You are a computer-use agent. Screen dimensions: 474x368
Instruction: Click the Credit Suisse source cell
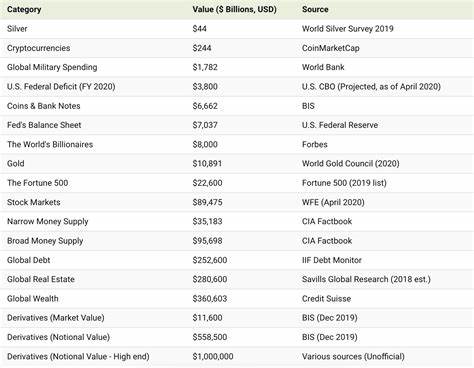tap(326, 299)
